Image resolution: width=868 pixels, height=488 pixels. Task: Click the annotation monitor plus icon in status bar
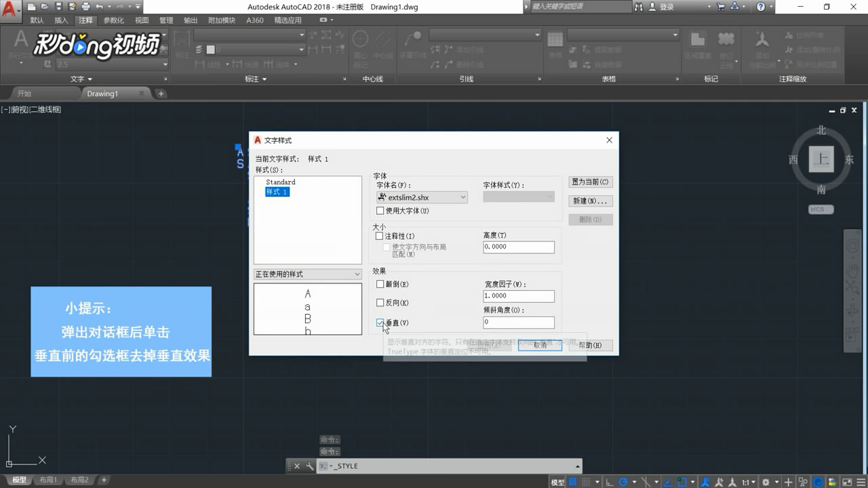coord(788,482)
